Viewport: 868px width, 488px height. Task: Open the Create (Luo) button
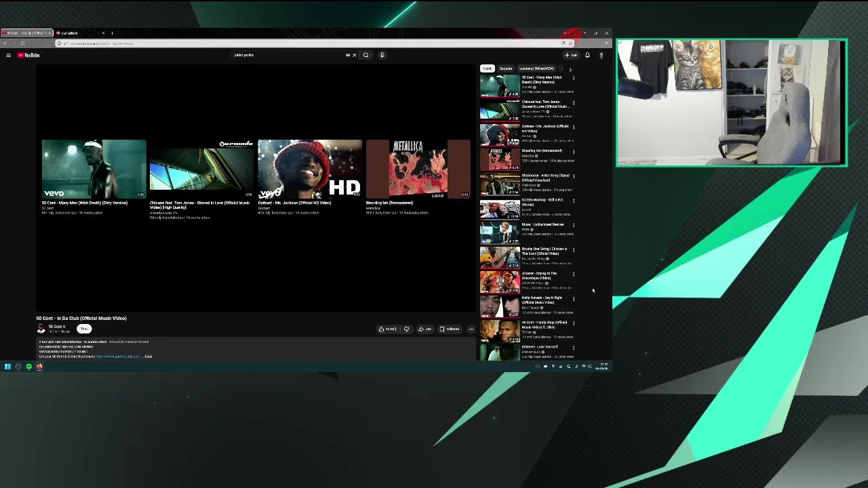click(571, 56)
